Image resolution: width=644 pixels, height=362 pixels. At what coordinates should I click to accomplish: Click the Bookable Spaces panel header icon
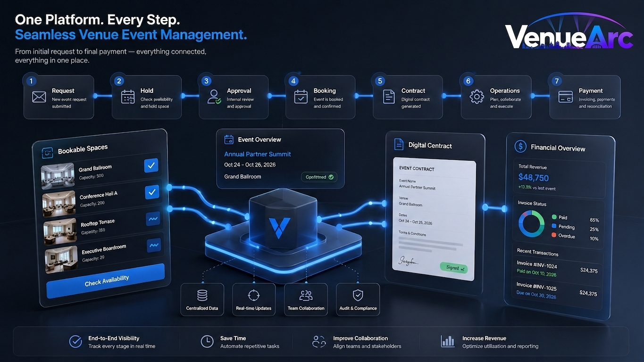click(47, 153)
